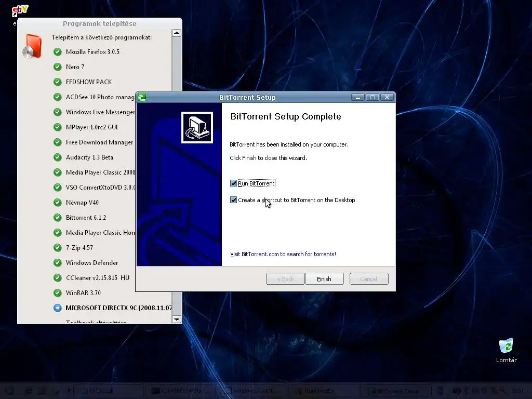Click the check icon next to 7-Zip 4.57
532x399 pixels.
[57, 248]
